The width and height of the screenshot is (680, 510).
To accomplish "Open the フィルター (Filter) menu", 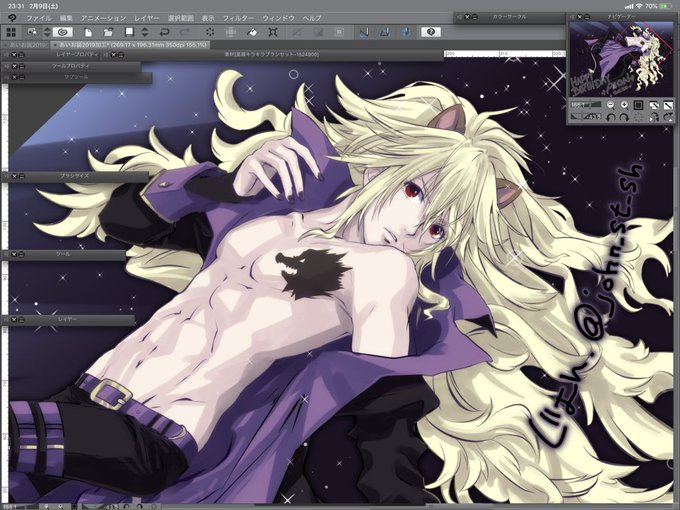I will click(239, 18).
